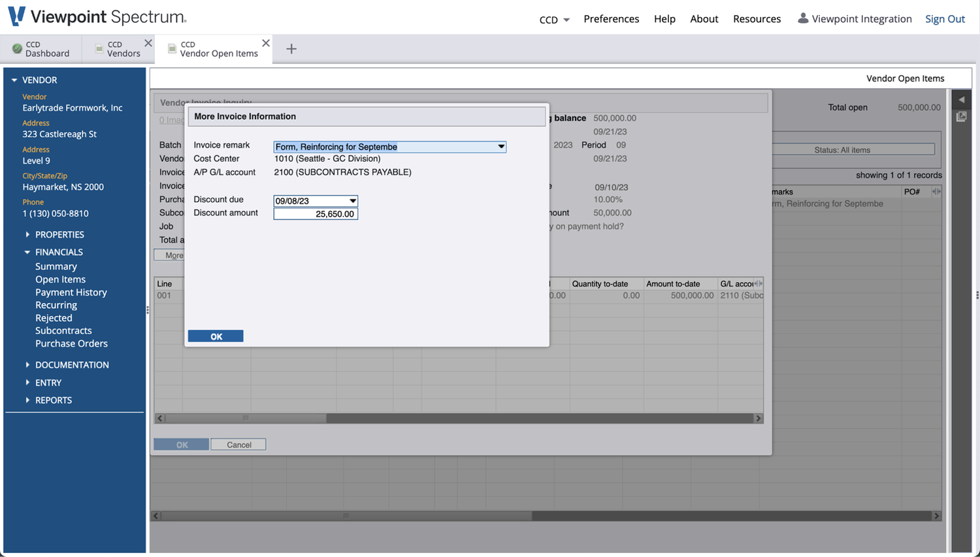Open the Invoice remark dropdown
980x557 pixels.
[501, 147]
